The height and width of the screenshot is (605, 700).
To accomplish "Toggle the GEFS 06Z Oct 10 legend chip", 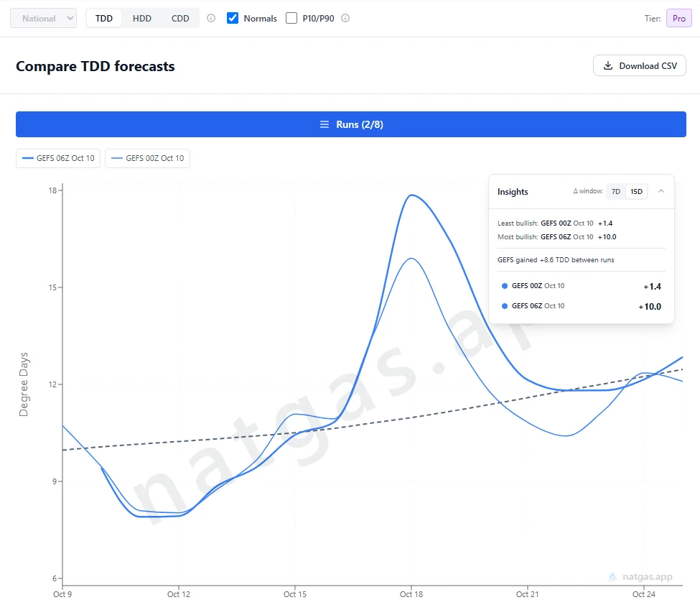I will pos(58,158).
